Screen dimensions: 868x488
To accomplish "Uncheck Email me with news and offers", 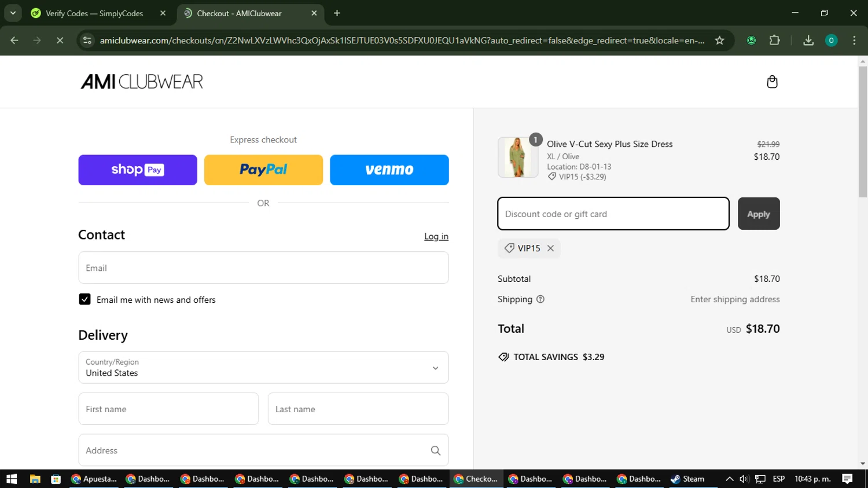I will [84, 299].
